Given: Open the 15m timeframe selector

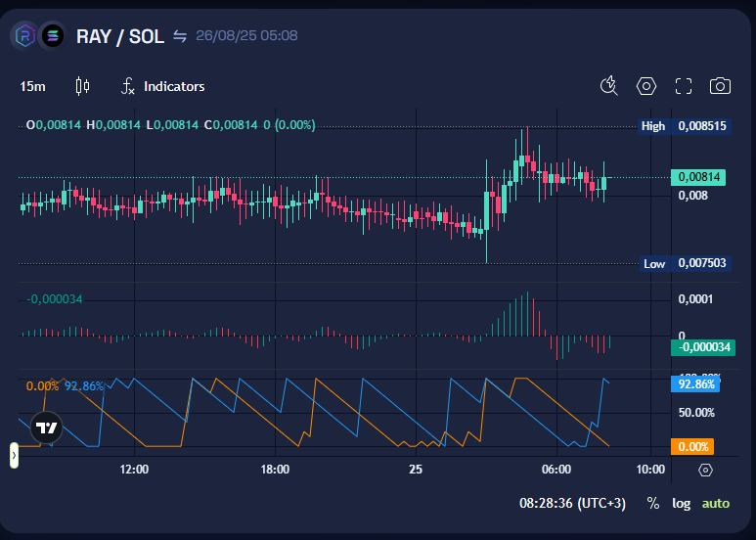Looking at the screenshot, I should pyautogui.click(x=33, y=87).
